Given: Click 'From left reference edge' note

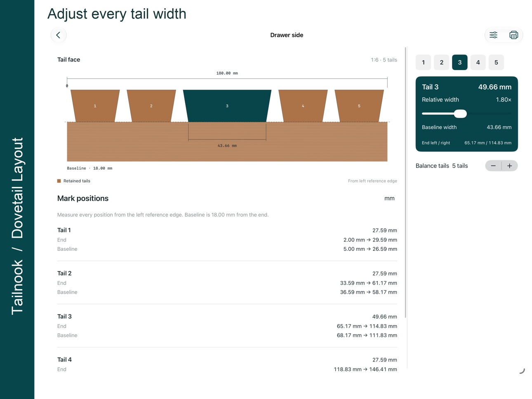Looking at the screenshot, I should (x=372, y=181).
